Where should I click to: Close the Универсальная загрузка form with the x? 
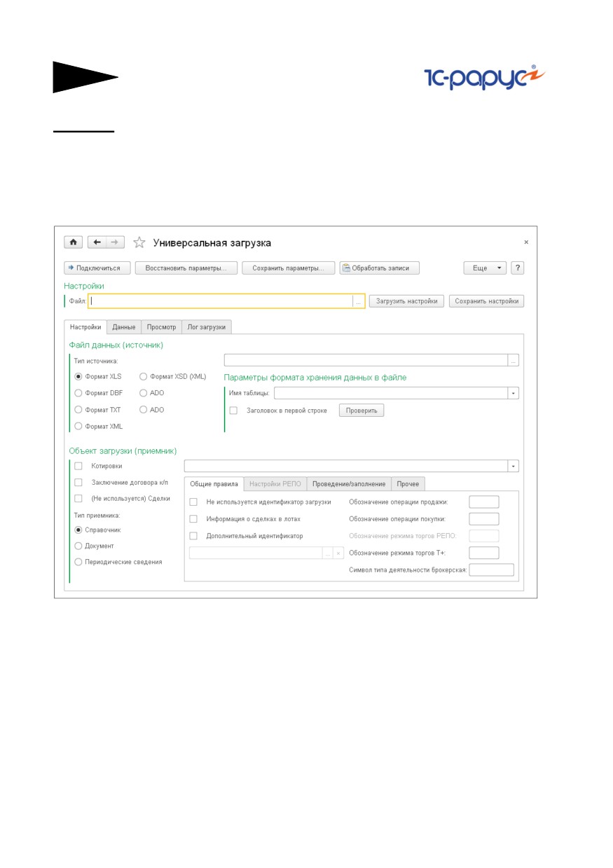pos(526,242)
